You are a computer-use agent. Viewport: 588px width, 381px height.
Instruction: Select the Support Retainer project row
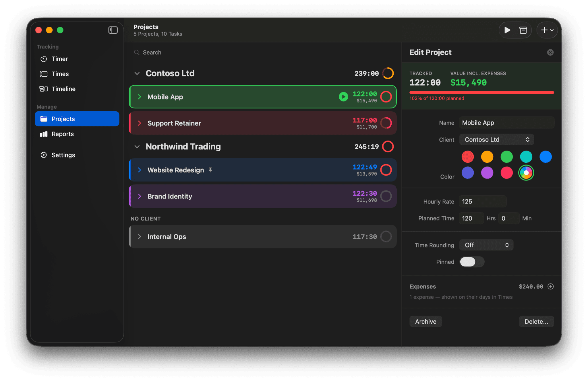(263, 123)
